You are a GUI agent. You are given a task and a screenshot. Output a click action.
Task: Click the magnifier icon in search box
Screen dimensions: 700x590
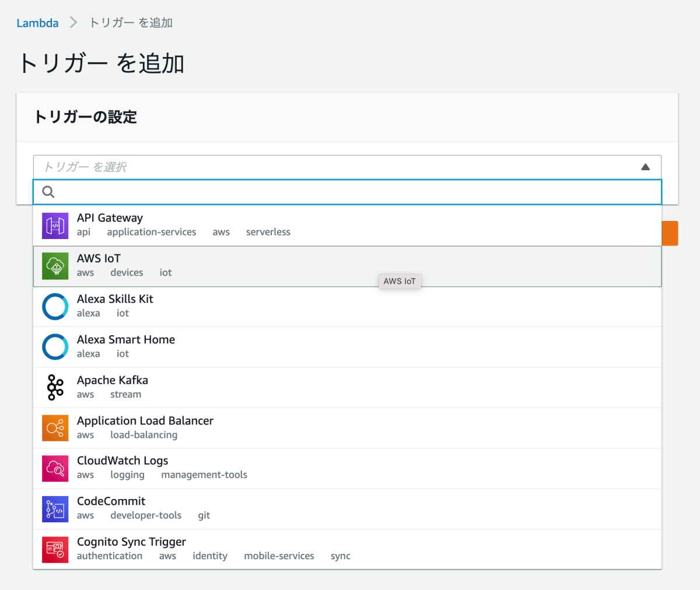click(x=48, y=192)
